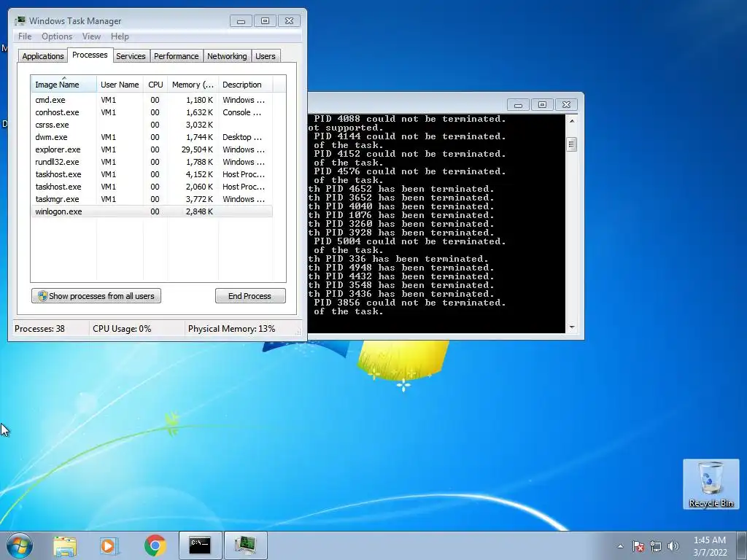Switch to the Services tab
The width and height of the screenshot is (747, 560).
pyautogui.click(x=131, y=56)
